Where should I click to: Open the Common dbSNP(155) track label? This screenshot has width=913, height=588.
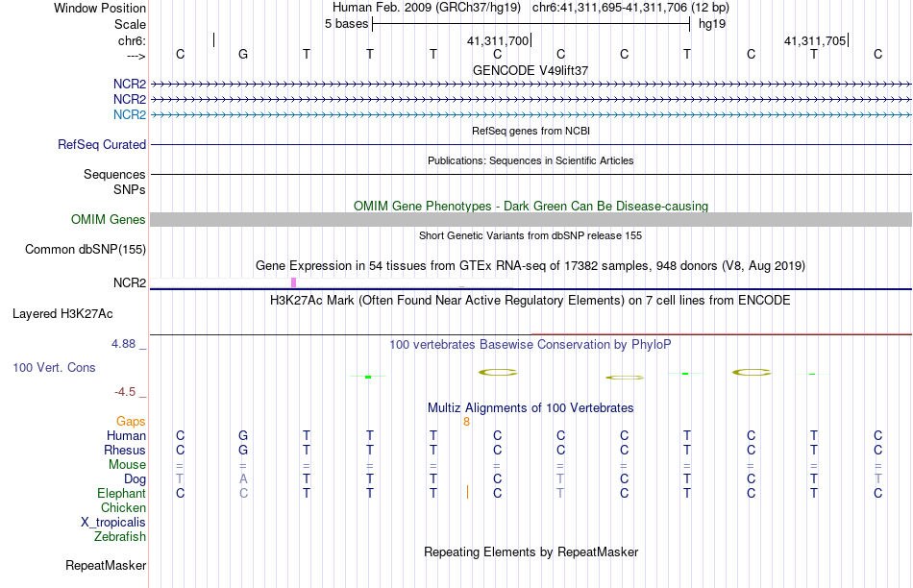tap(86, 249)
